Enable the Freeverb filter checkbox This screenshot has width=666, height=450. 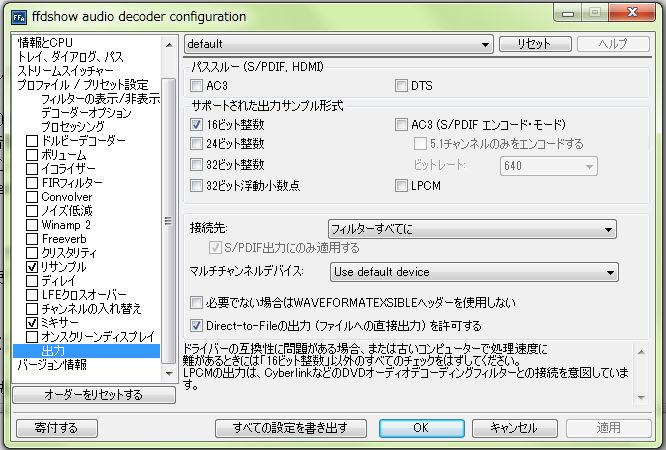32,239
